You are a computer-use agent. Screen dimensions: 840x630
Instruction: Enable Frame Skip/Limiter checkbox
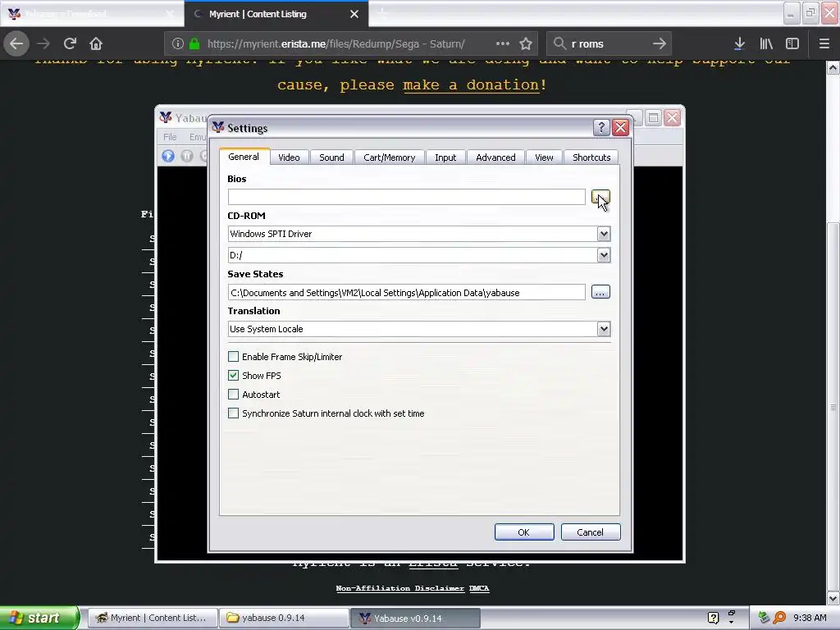tap(233, 356)
